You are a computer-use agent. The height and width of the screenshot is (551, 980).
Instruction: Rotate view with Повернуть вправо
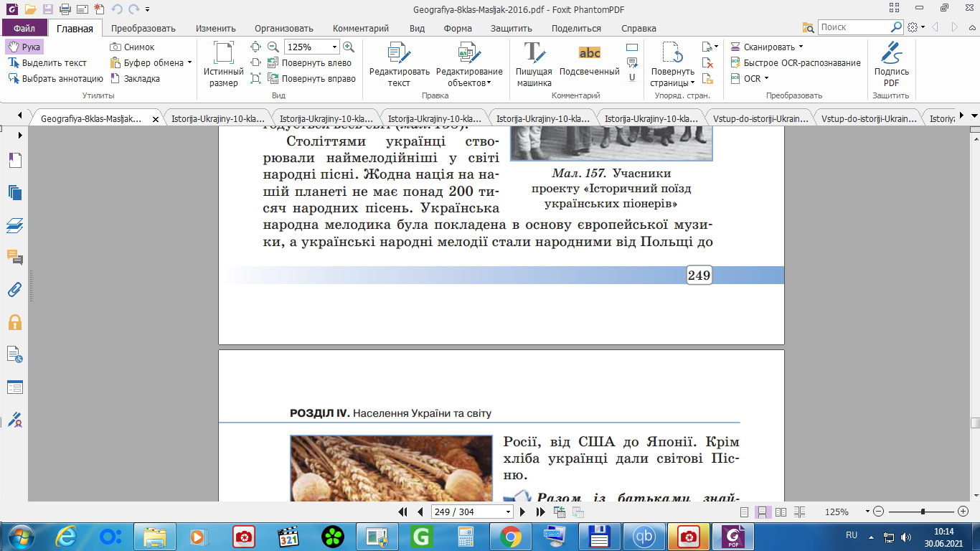point(311,78)
